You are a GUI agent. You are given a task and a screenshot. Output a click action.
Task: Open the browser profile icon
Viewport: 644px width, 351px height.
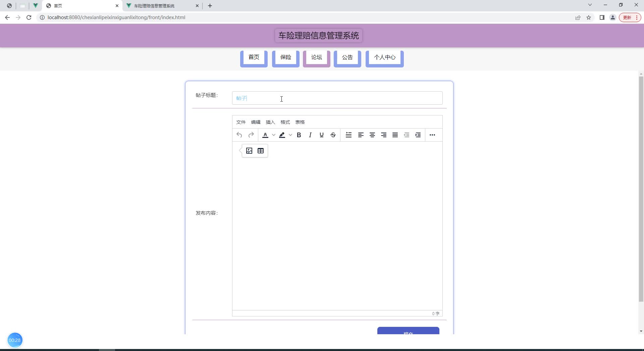(613, 17)
